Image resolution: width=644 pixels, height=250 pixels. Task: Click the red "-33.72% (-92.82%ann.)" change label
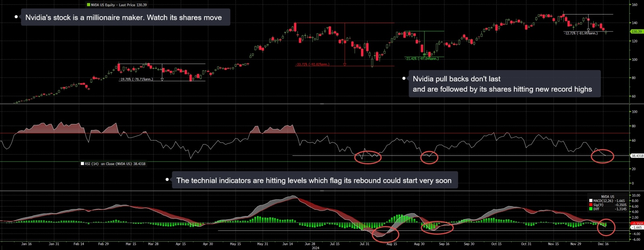[312, 64]
